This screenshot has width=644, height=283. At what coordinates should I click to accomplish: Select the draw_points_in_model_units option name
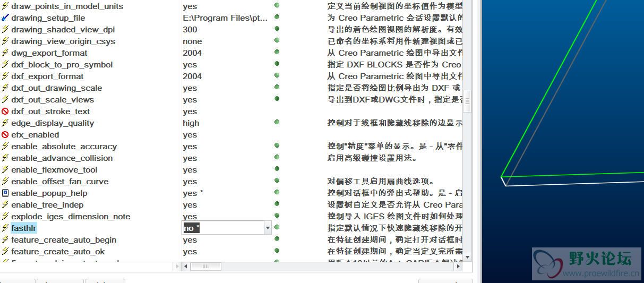(x=67, y=6)
